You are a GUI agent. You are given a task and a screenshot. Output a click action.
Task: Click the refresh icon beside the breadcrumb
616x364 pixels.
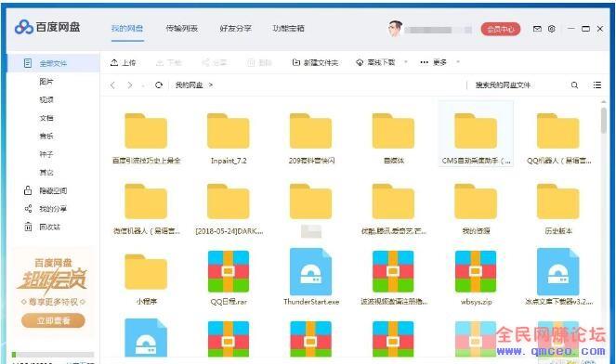[159, 84]
